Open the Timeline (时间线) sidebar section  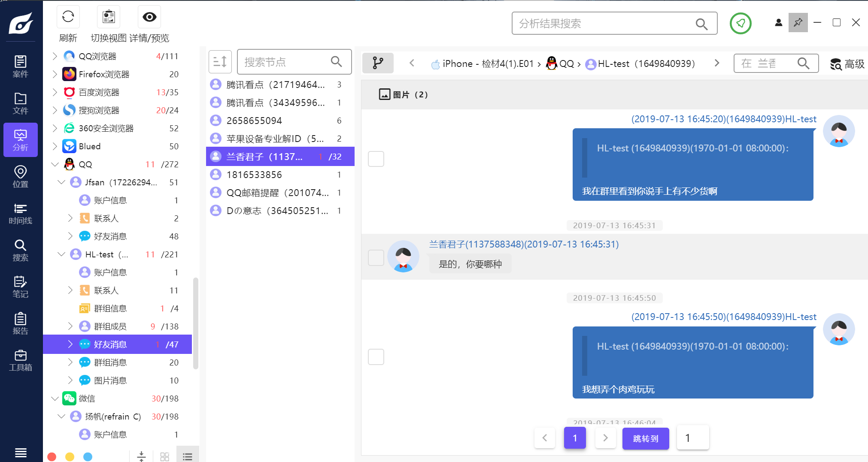coord(21,214)
